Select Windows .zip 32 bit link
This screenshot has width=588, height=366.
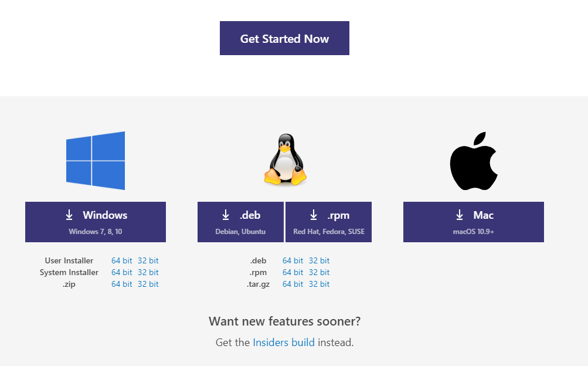(148, 284)
